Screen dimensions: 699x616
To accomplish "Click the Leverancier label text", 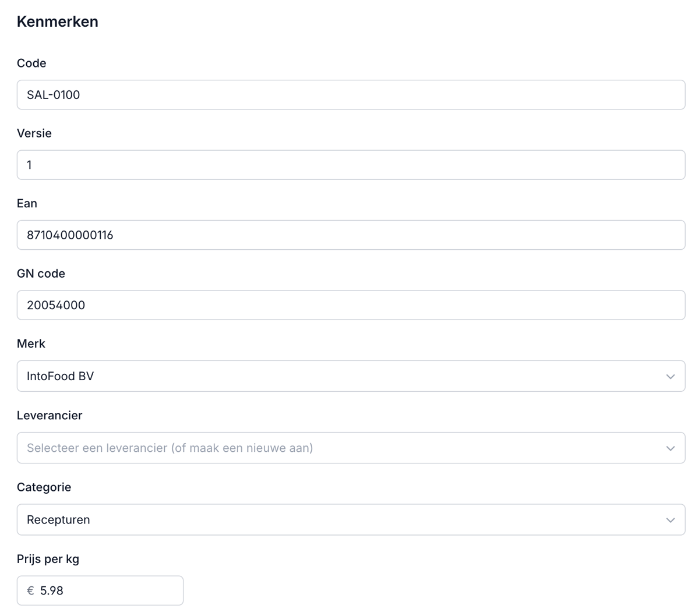I will [x=50, y=416].
